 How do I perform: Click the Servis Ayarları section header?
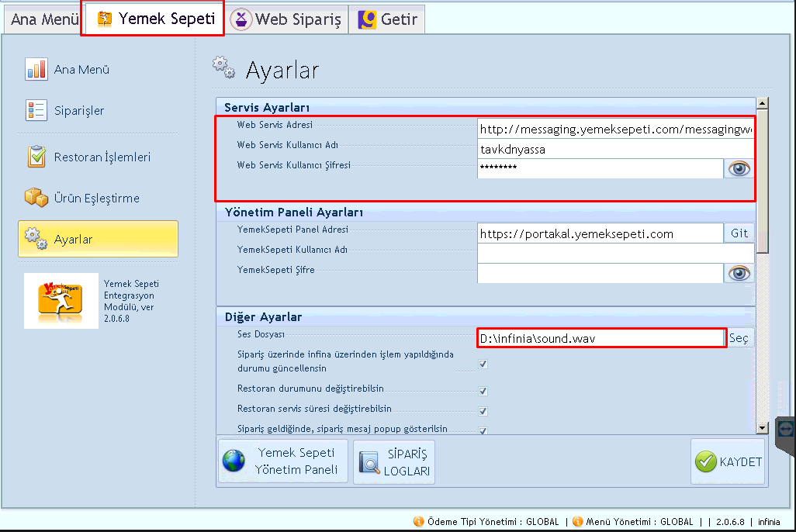pos(267,108)
